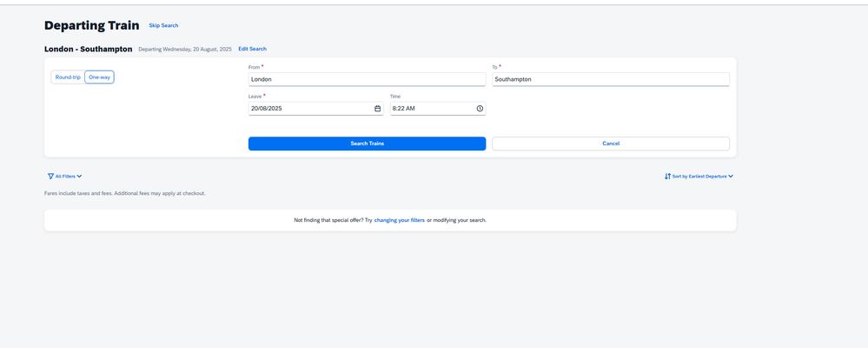
Task: Select the Round-trip option
Action: coord(68,77)
